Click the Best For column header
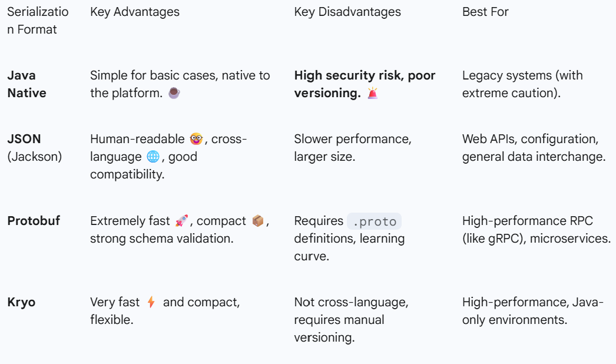This screenshot has width=616, height=364. [485, 12]
